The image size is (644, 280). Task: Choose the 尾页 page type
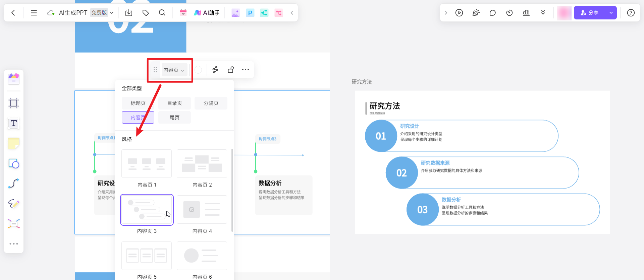(174, 118)
